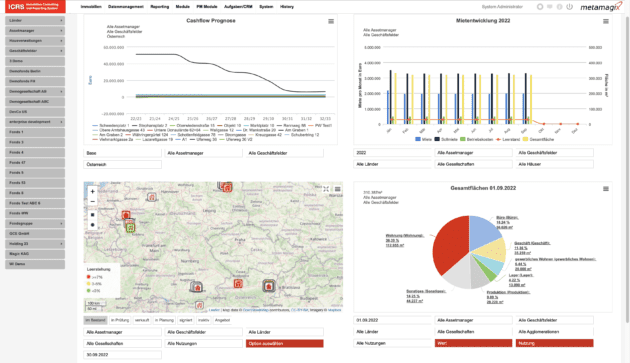Zoom out on the map with minus
The width and height of the screenshot is (630, 363).
tap(92, 201)
